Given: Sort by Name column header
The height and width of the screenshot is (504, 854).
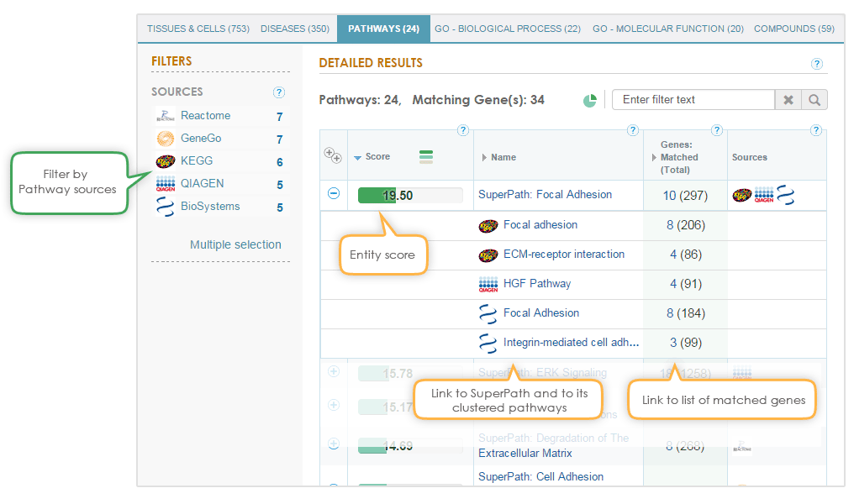Looking at the screenshot, I should (503, 157).
